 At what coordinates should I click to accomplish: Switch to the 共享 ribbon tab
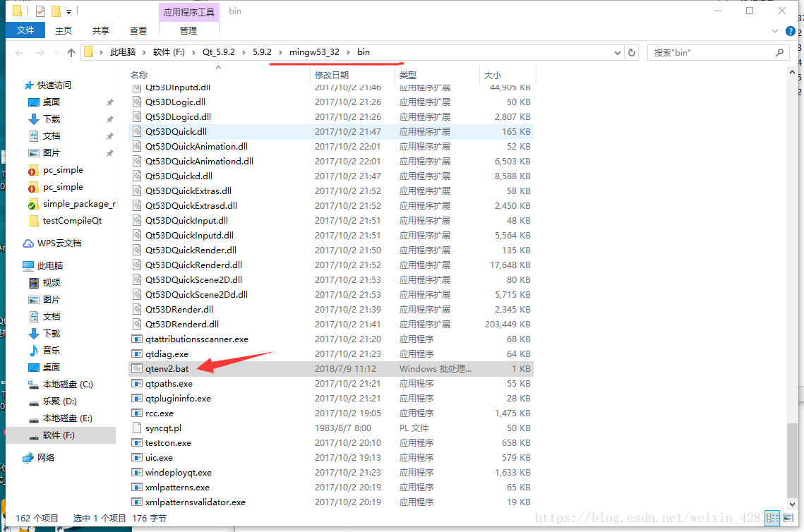click(x=100, y=31)
